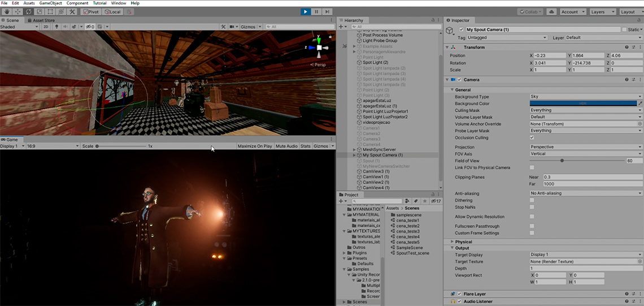
Task: Uncheck the Occlusion Culling checkbox
Action: pos(532,137)
